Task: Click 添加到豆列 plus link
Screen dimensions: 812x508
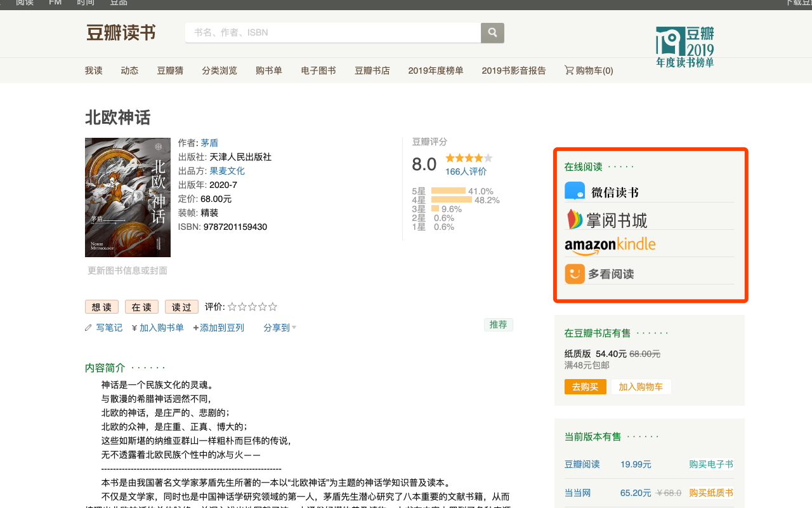Action: (219, 328)
